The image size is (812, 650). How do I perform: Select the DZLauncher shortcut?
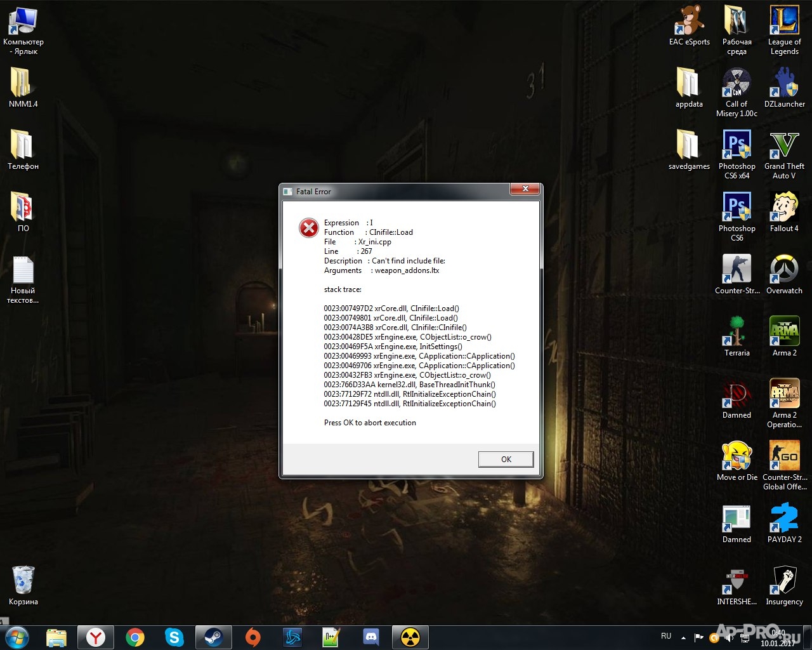click(x=785, y=88)
